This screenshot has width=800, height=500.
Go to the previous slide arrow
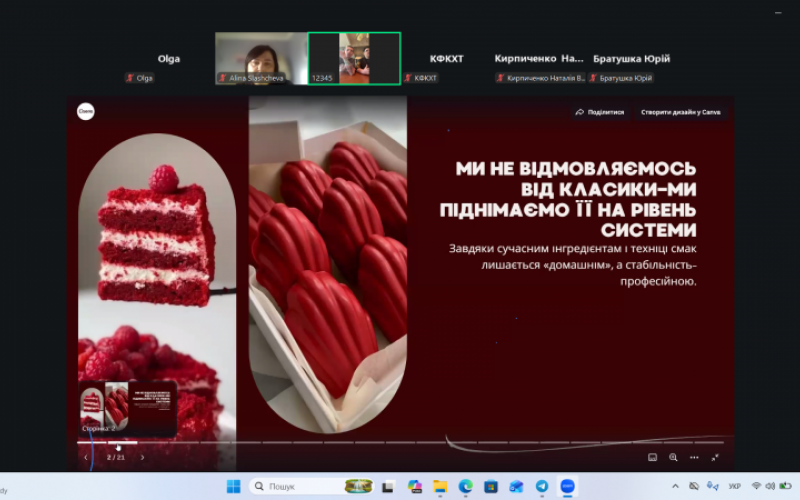coord(86,457)
